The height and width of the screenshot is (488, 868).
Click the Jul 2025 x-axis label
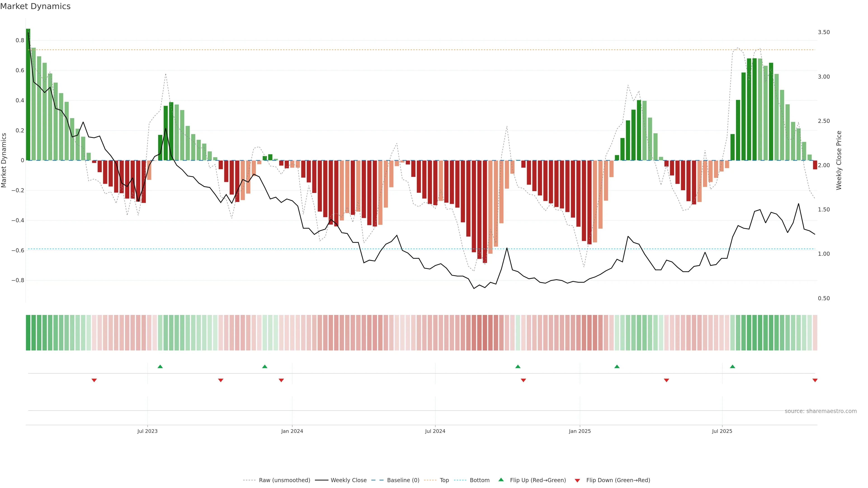722,431
